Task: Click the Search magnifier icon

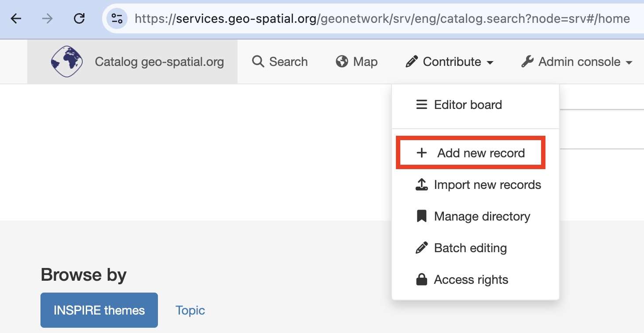Action: 258,62
